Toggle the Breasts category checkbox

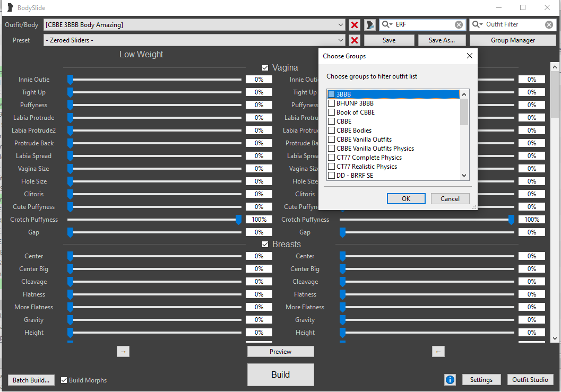[x=265, y=245]
